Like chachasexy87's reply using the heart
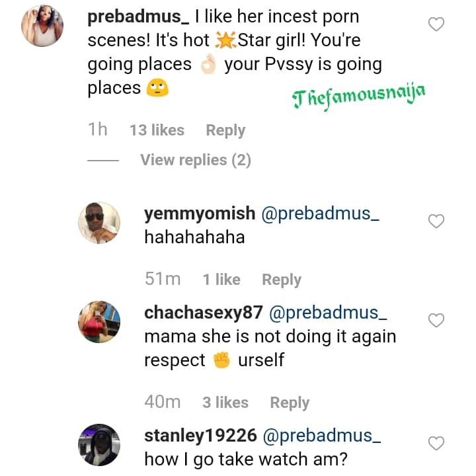476x476 pixels. point(436,321)
